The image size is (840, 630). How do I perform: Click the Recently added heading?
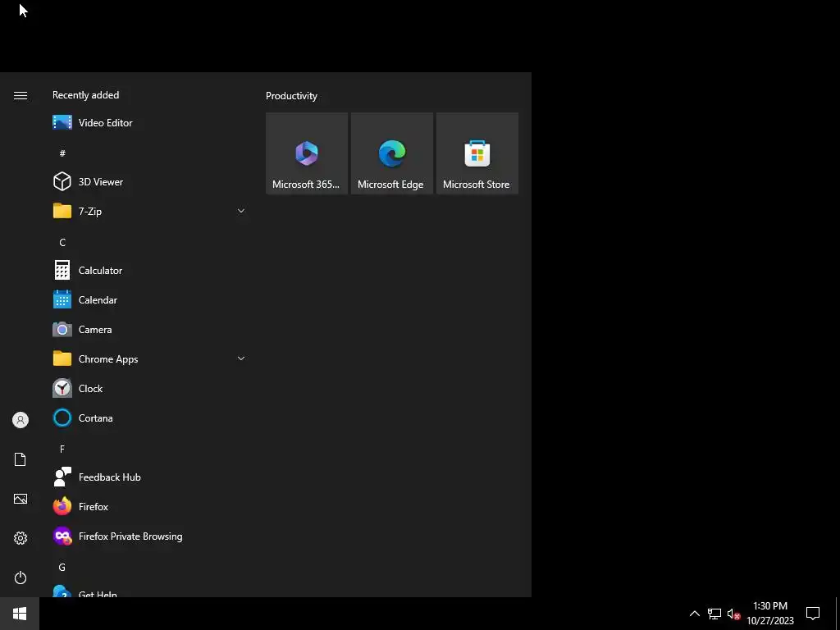click(x=85, y=95)
